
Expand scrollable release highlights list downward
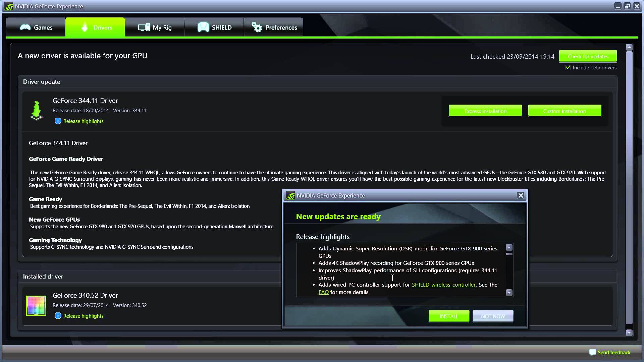(x=508, y=292)
